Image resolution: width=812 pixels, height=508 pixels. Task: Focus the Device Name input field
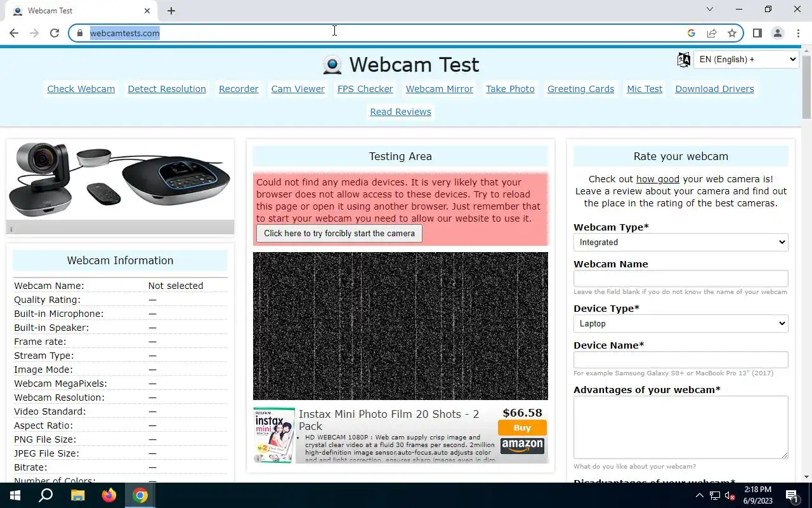(681, 359)
